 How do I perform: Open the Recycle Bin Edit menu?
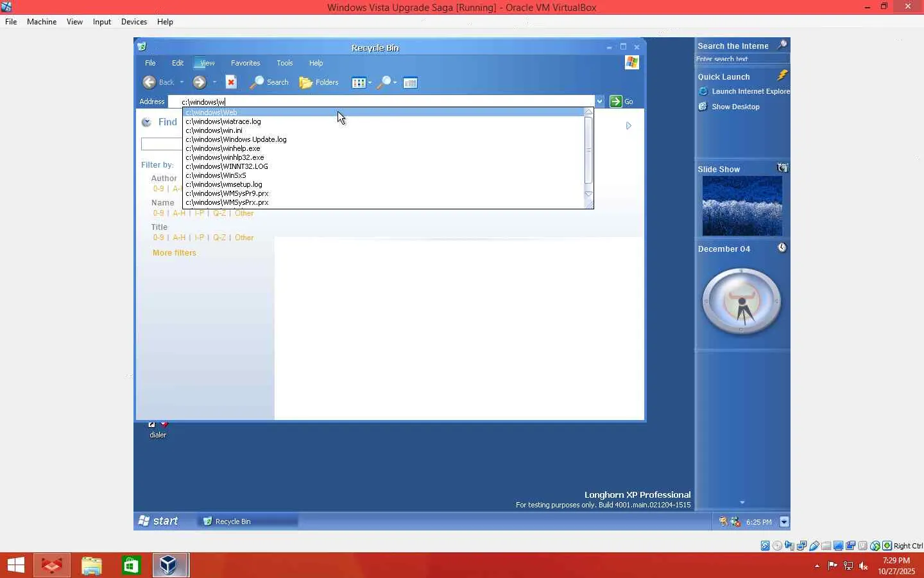click(x=178, y=63)
